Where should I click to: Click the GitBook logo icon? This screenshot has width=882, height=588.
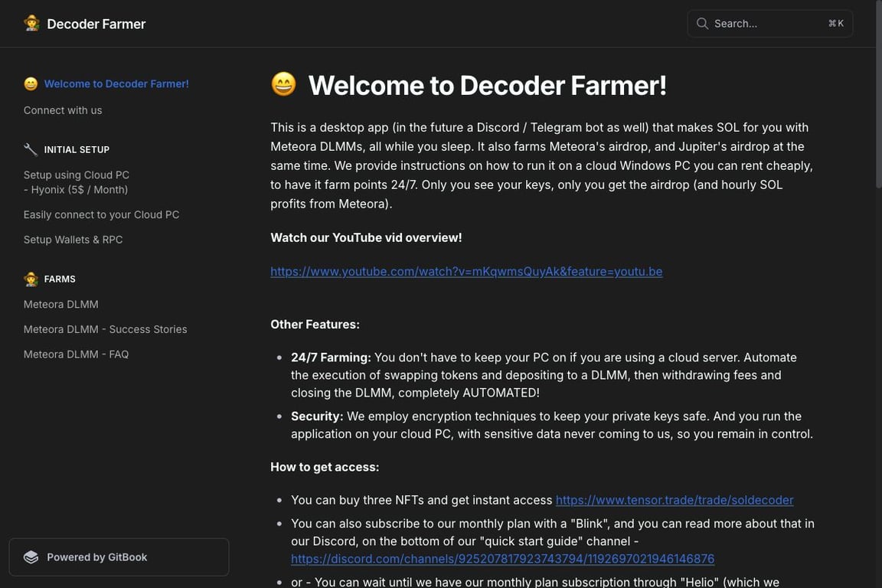click(x=31, y=557)
